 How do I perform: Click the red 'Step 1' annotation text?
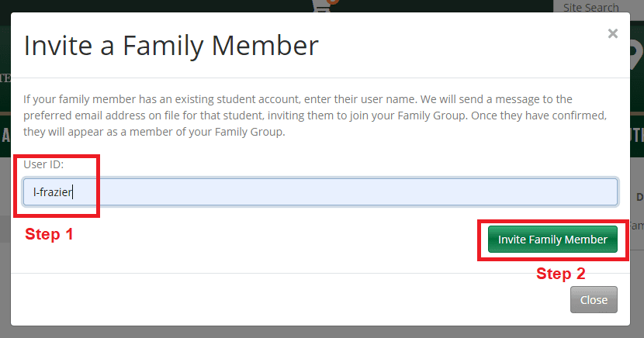pos(49,234)
